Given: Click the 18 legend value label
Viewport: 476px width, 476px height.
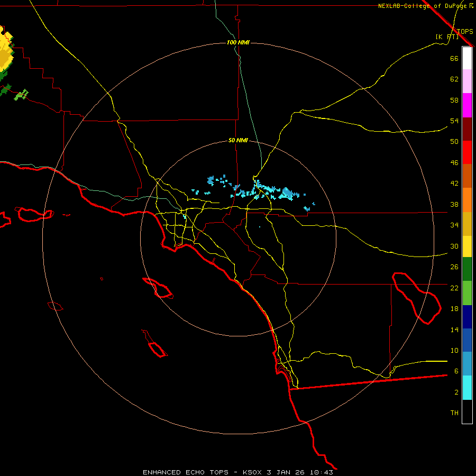Looking at the screenshot, I should click(x=454, y=308).
